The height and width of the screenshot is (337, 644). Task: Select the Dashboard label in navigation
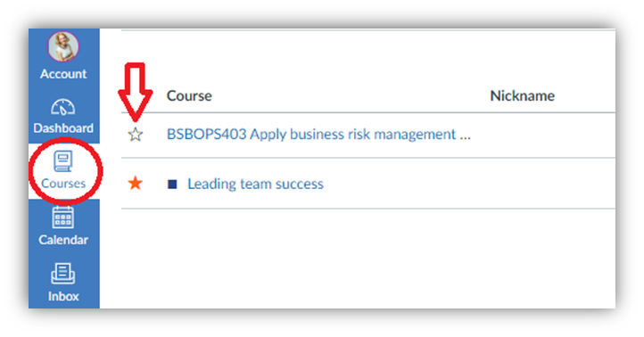[x=63, y=128]
